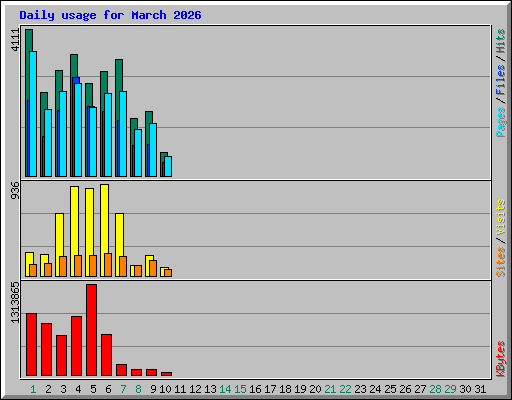Click the day 12 axis label
The height and width of the screenshot is (400, 512).
195,389
